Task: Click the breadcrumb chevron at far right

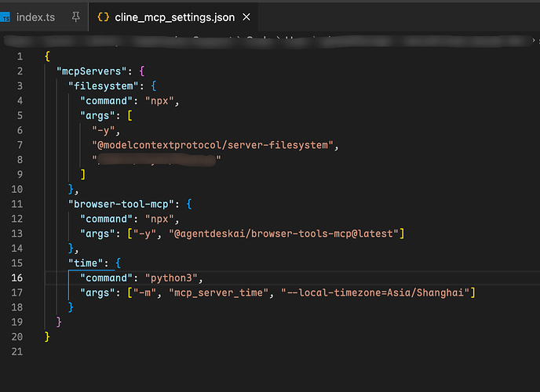Action: pyautogui.click(x=534, y=40)
